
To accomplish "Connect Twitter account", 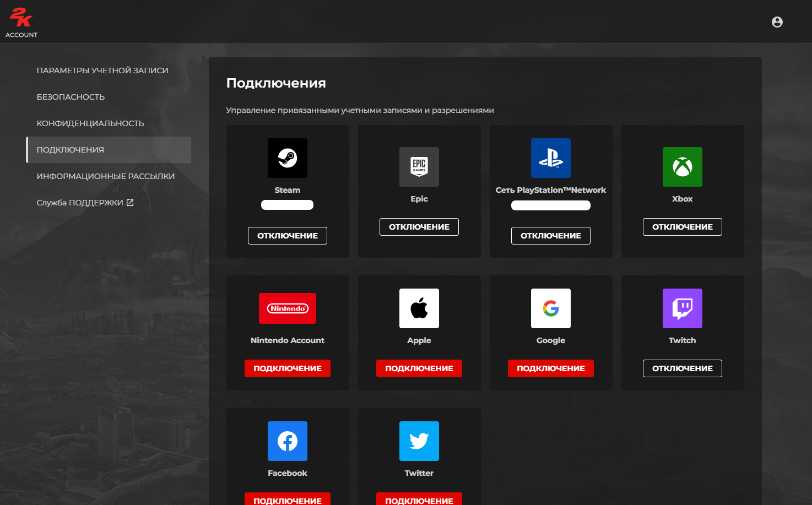I will [x=419, y=499].
